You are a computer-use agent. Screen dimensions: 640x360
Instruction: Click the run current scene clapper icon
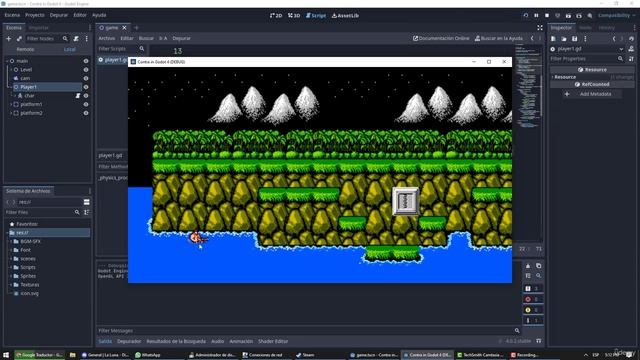tap(568, 16)
